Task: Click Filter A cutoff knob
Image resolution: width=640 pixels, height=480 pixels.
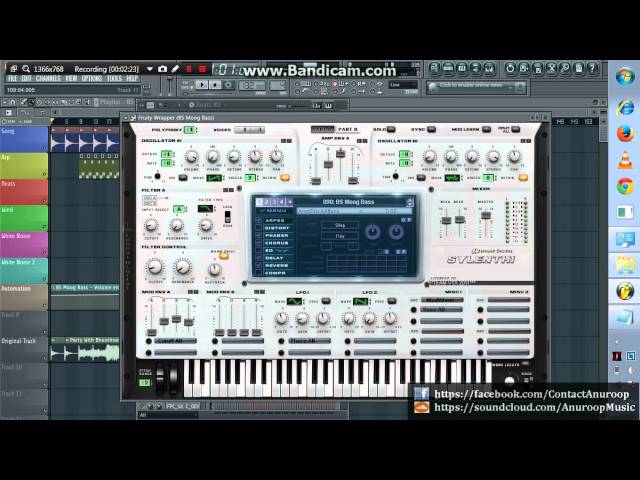Action: tap(151, 225)
